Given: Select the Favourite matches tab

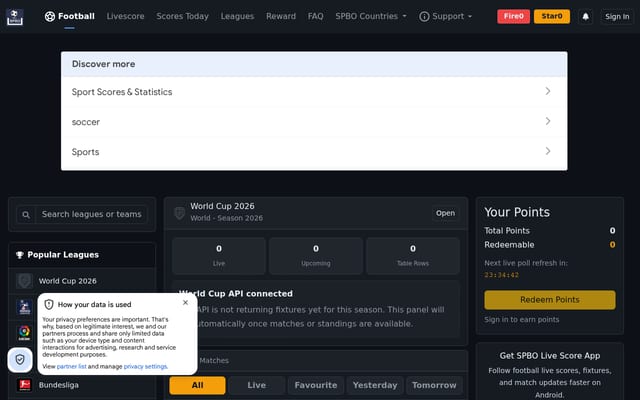Looking at the screenshot, I should (316, 385).
